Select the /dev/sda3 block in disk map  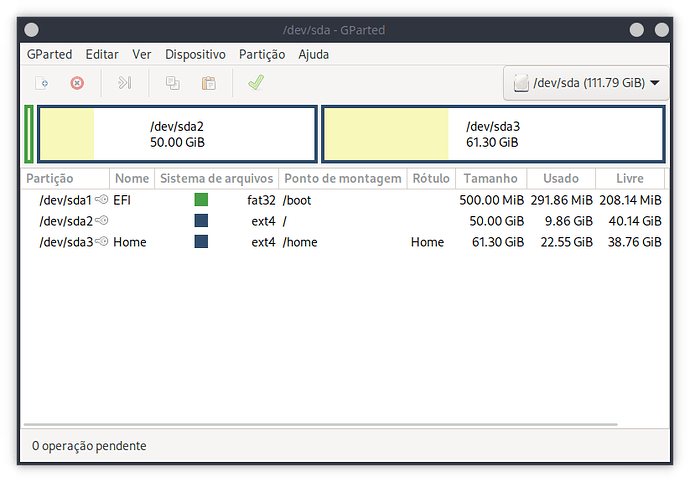coord(493,134)
